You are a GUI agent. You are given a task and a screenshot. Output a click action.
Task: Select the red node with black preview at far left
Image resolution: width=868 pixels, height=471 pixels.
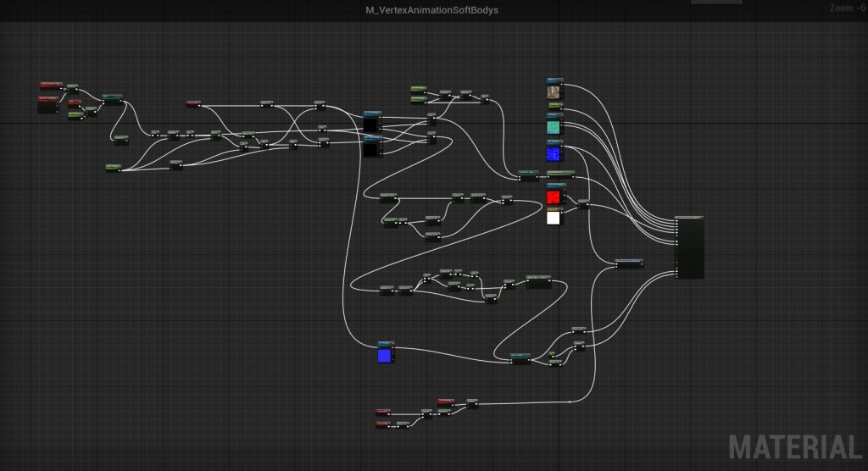click(x=47, y=105)
